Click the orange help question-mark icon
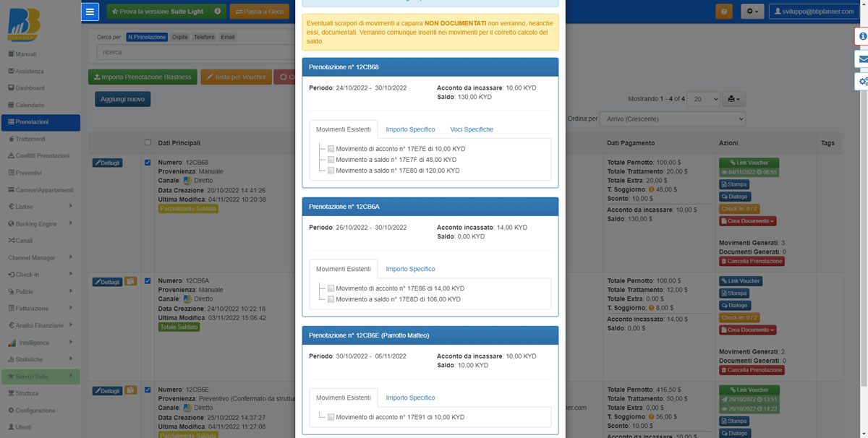The width and height of the screenshot is (868, 438). pyautogui.click(x=723, y=12)
